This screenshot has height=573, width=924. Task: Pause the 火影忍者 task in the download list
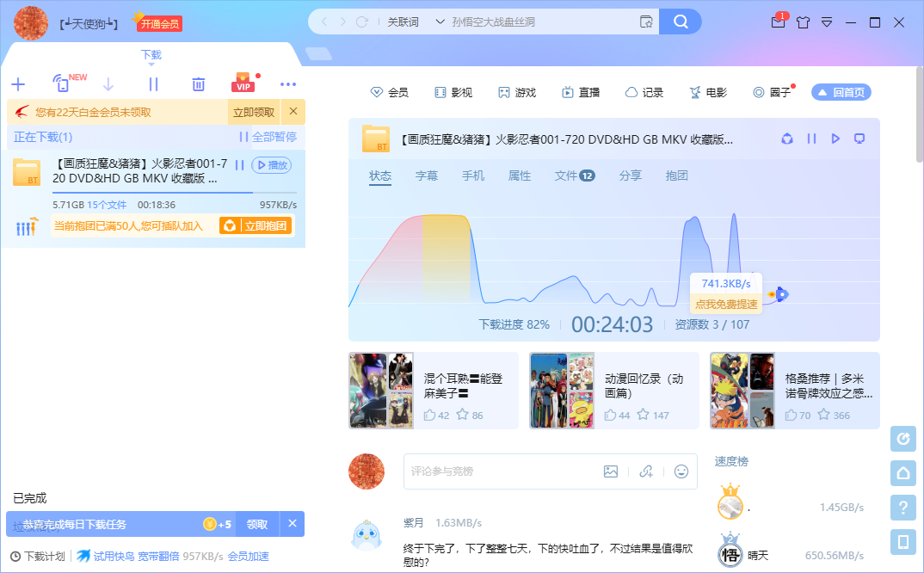point(240,165)
